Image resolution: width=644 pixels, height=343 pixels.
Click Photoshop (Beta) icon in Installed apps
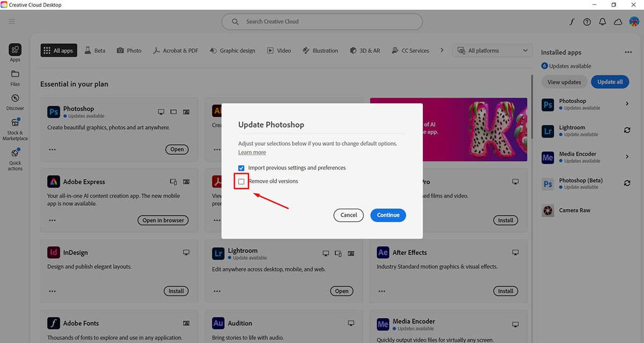pyautogui.click(x=548, y=184)
